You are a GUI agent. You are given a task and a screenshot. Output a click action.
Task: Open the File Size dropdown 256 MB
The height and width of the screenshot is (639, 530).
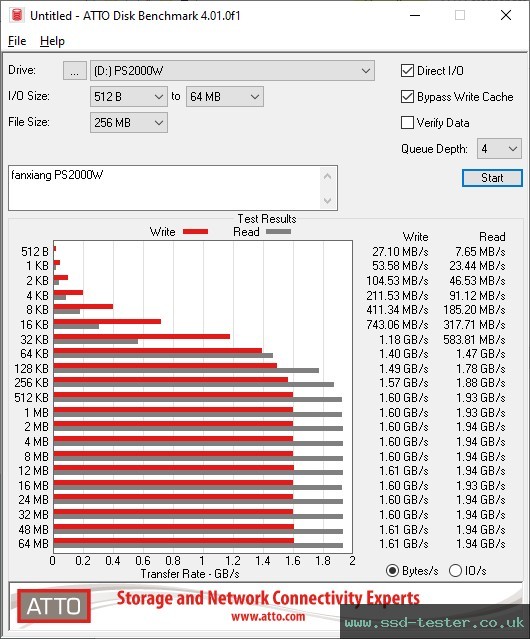point(129,123)
